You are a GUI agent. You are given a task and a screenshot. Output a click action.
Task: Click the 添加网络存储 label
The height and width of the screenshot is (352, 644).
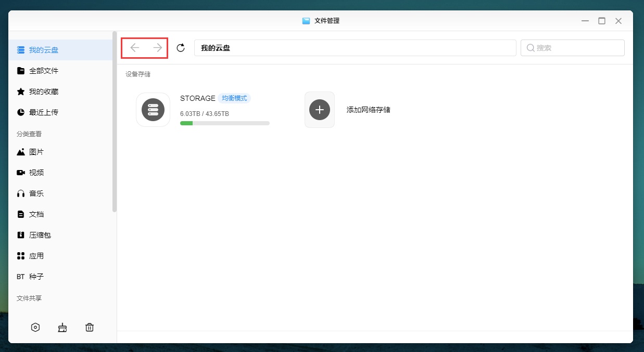point(369,110)
